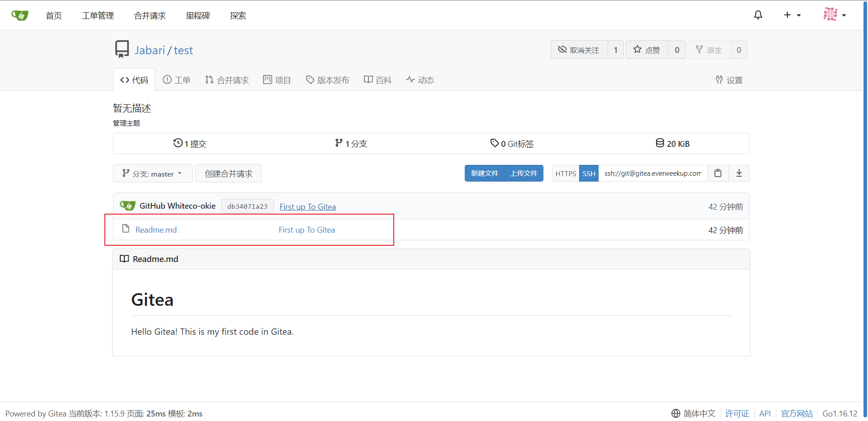Open the 设置 repository settings tab
This screenshot has width=868, height=421.
point(729,80)
